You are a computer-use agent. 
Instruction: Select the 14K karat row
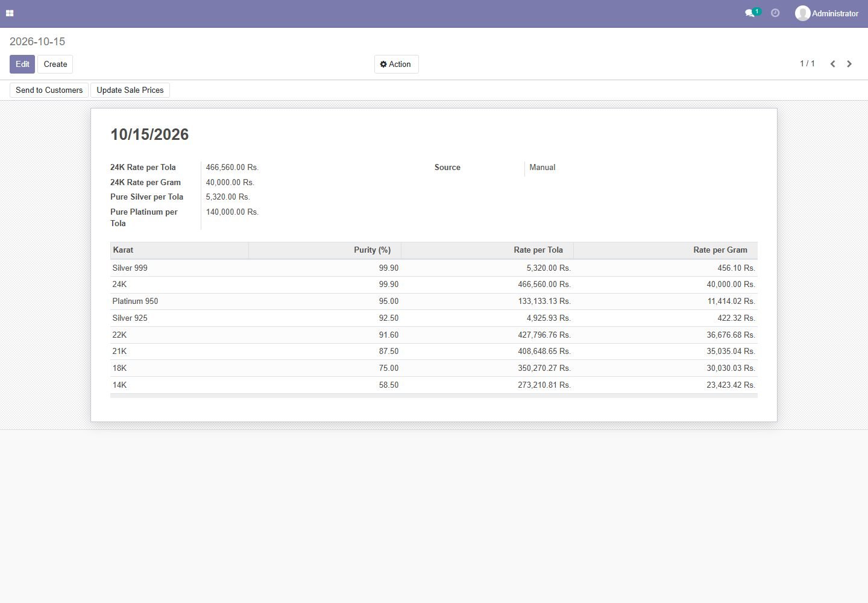(433, 385)
